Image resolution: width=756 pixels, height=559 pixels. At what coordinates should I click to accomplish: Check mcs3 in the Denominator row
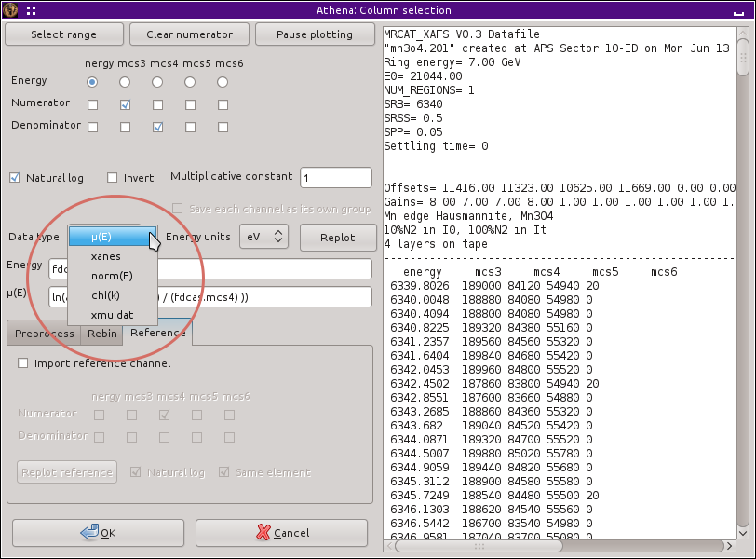tap(125, 127)
